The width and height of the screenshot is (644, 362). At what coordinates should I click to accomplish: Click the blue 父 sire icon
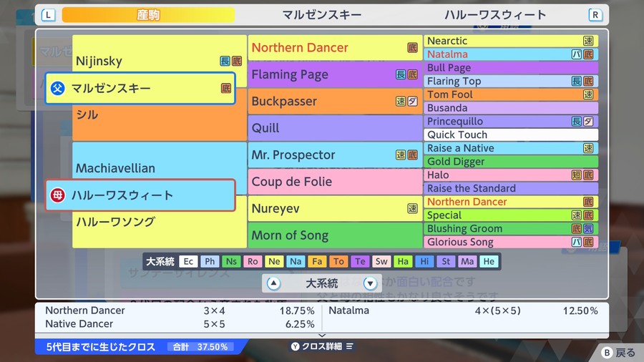click(58, 88)
